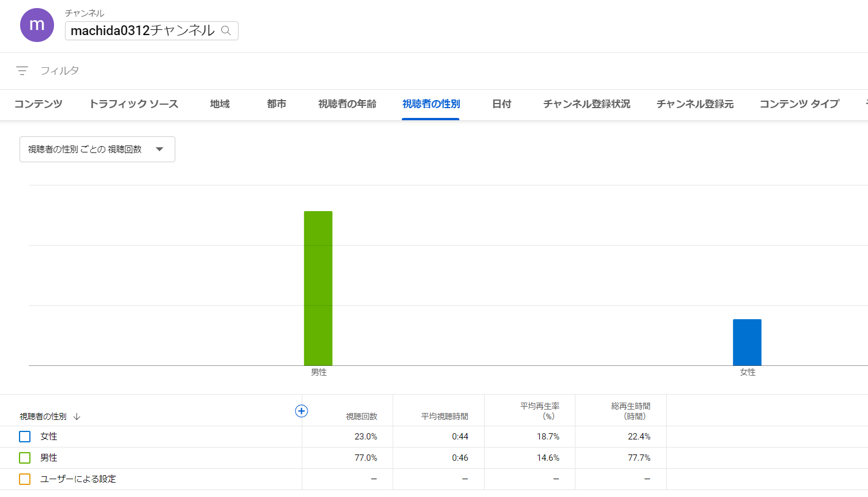Check the 男性 row checkbox

pos(24,457)
